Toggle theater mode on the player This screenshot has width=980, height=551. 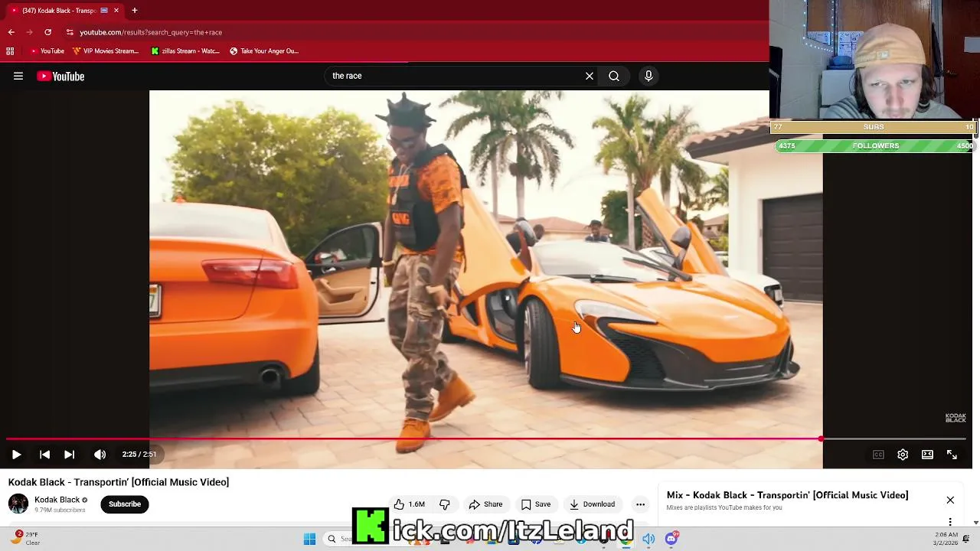[x=927, y=455]
